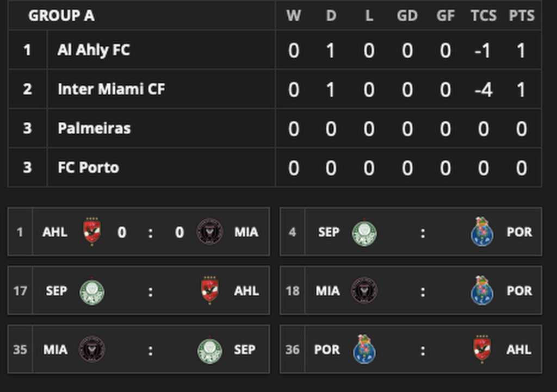Click Inter Miami crest in match 18

coord(364,291)
